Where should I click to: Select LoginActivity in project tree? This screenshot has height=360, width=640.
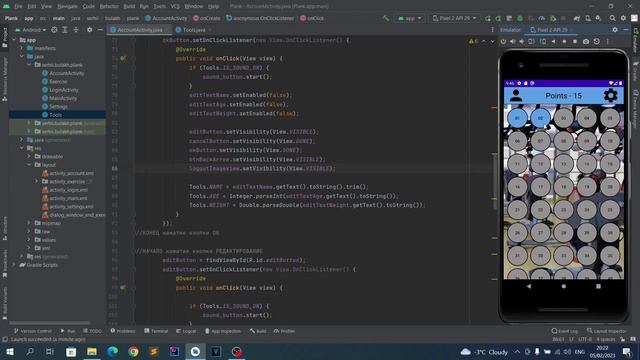coord(60,90)
